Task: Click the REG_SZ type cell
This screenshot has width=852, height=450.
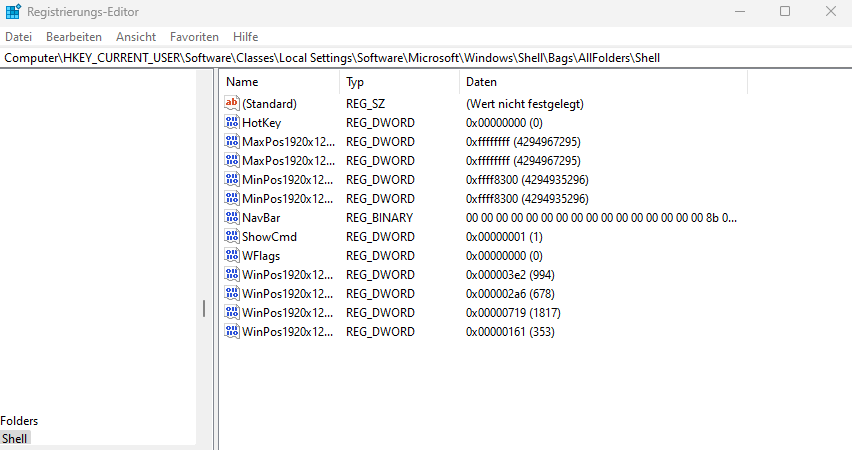Action: coord(365,104)
